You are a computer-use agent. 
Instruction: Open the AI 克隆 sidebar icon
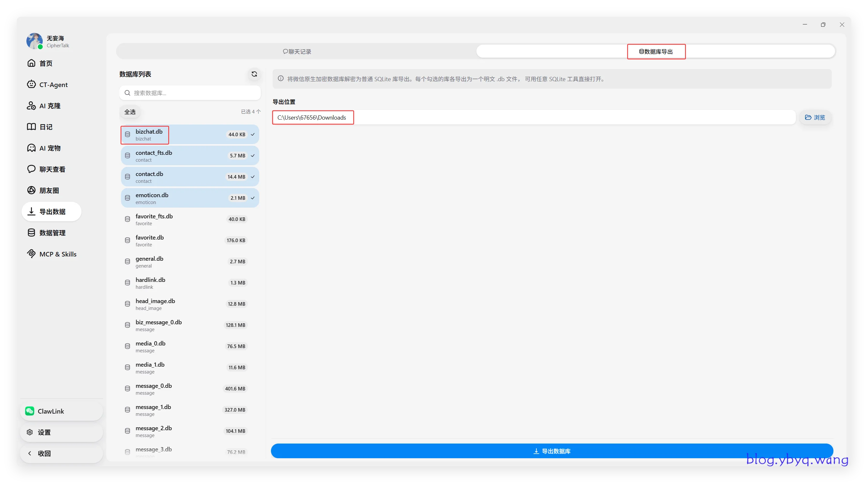31,105
